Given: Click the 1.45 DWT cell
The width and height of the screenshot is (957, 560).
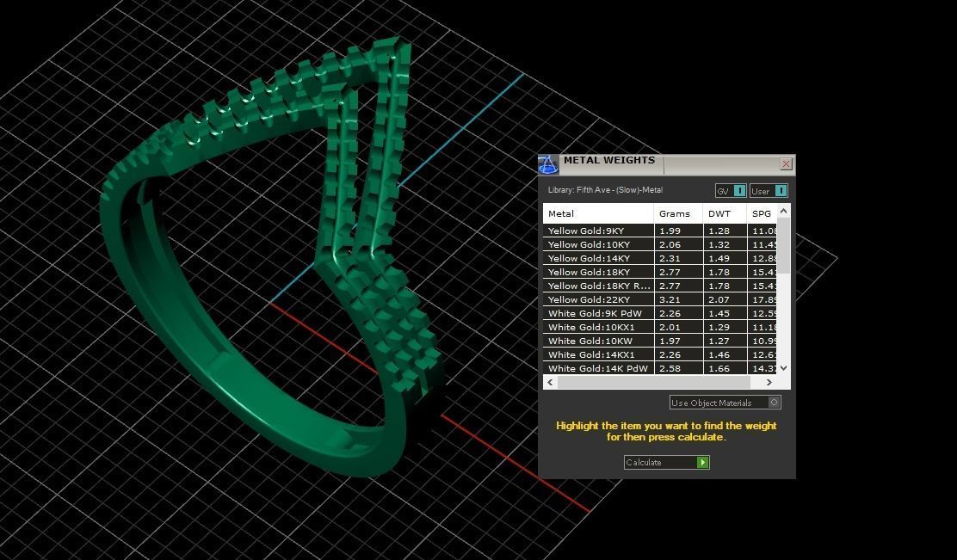Looking at the screenshot, I should click(x=725, y=314).
